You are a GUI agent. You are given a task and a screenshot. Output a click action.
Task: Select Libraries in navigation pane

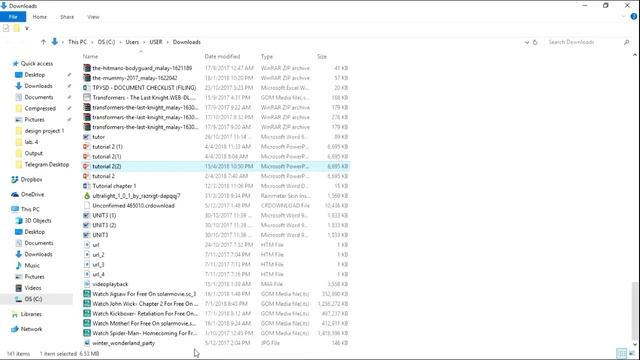click(x=31, y=314)
